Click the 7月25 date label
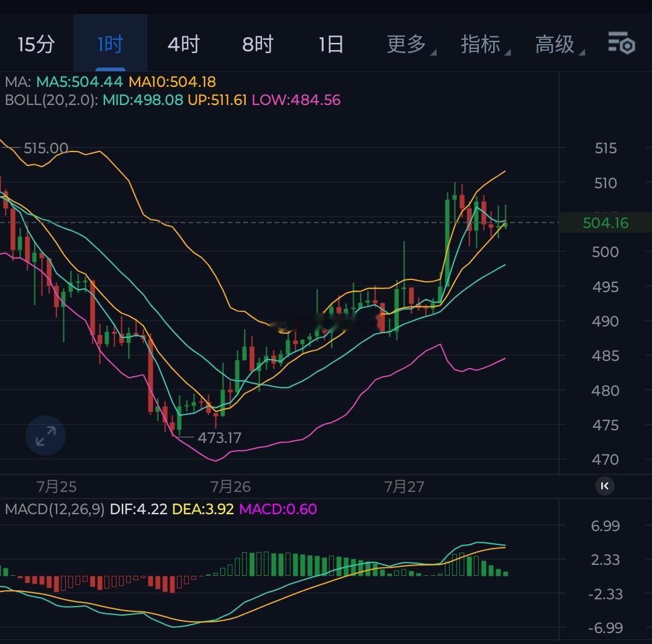 [57, 486]
